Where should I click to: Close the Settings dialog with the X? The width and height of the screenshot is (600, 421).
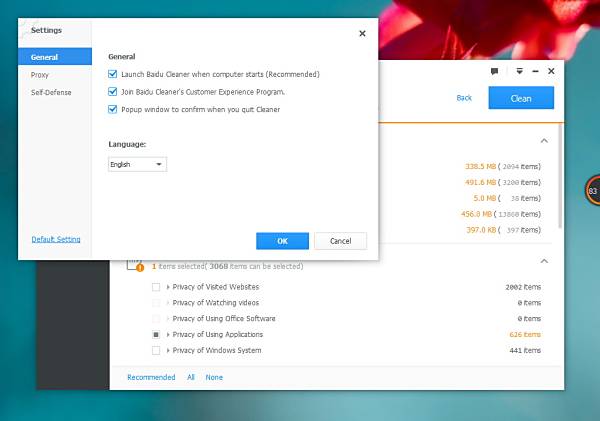(362, 34)
